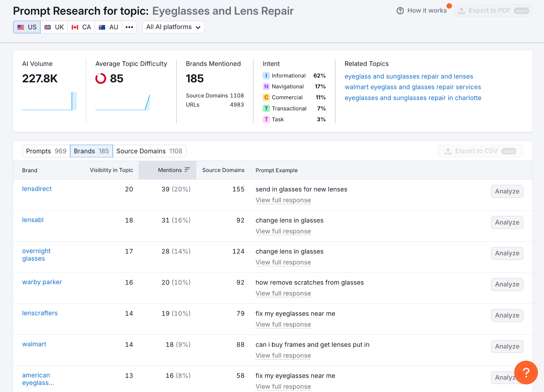The height and width of the screenshot is (392, 544).
Task: Click the Navigational intent badge
Action: [x=266, y=86]
